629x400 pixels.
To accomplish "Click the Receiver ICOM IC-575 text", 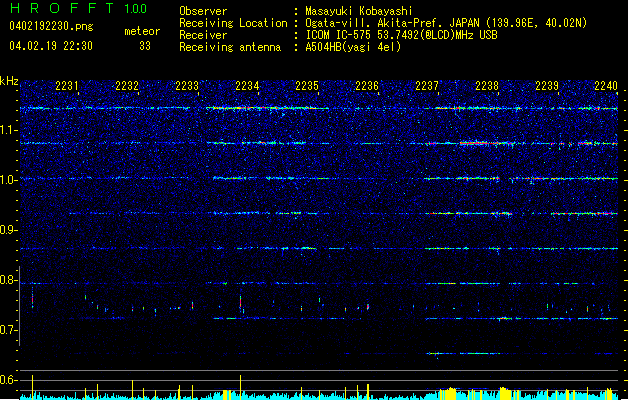I will tap(401, 35).
